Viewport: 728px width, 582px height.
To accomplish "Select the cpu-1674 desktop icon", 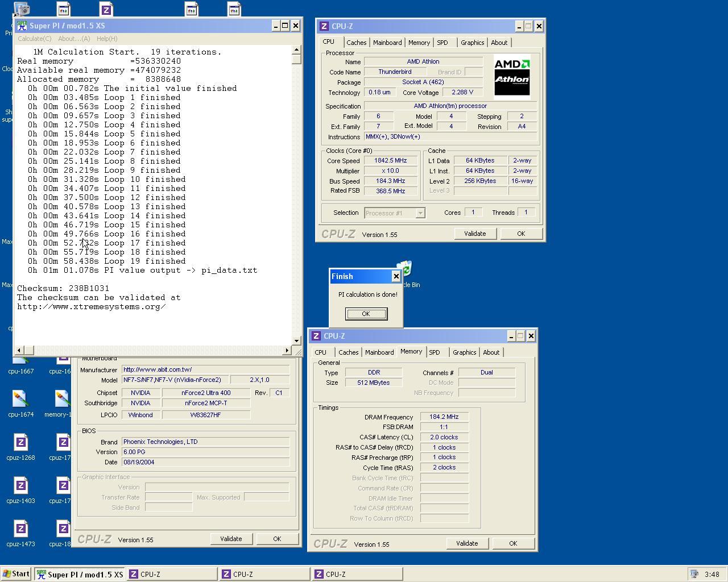I will (20, 404).
